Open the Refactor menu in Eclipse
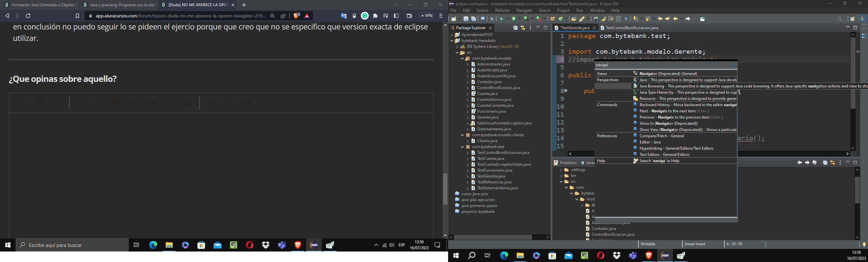Screen dimensions: 868x262 click(503, 10)
